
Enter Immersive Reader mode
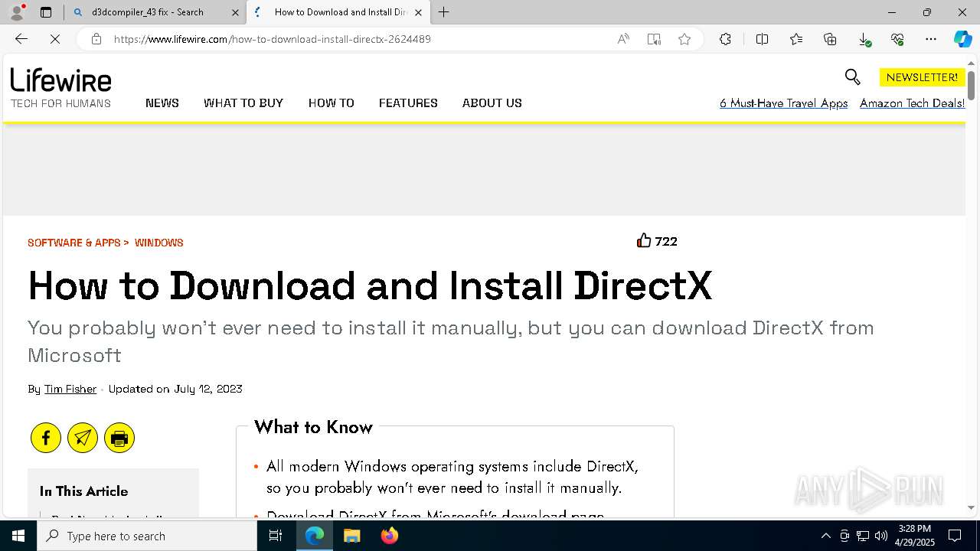tap(654, 39)
